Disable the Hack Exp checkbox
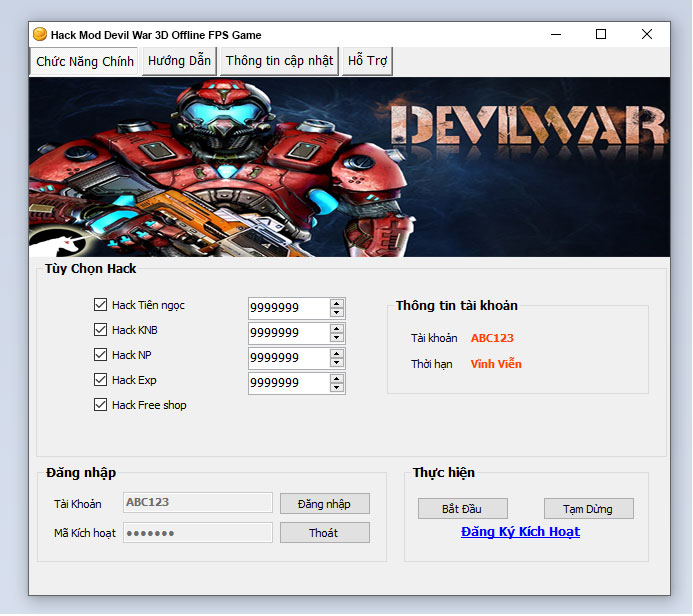The width and height of the screenshot is (693, 616). pos(100,380)
